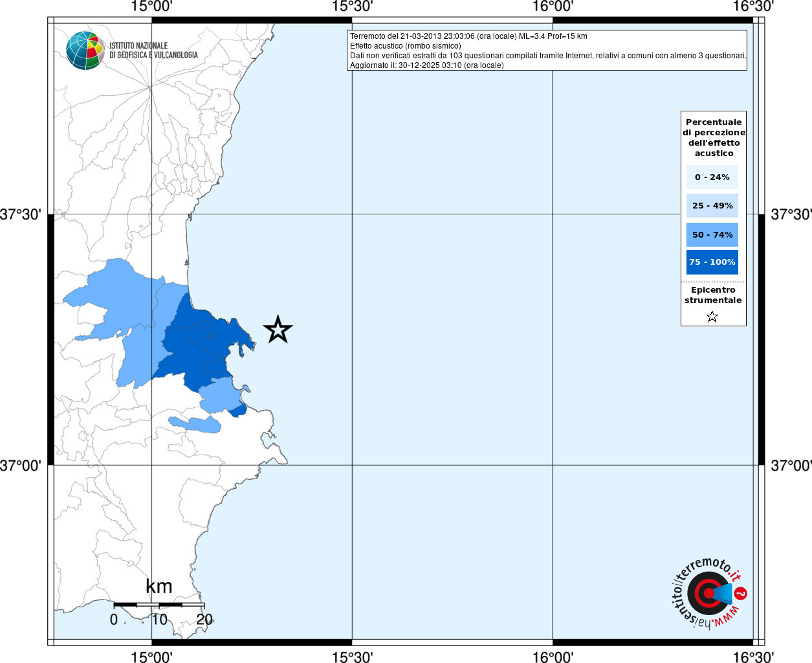This screenshot has height=663, width=812.
Task: Click the Istituto Nazionale di Geofisica text
Action: (x=153, y=51)
